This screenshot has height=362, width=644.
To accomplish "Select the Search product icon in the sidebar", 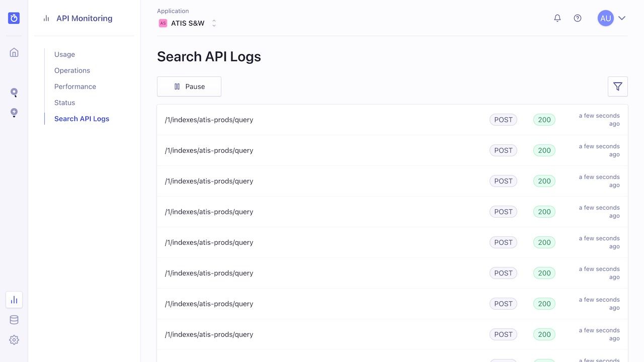I will [x=14, y=92].
